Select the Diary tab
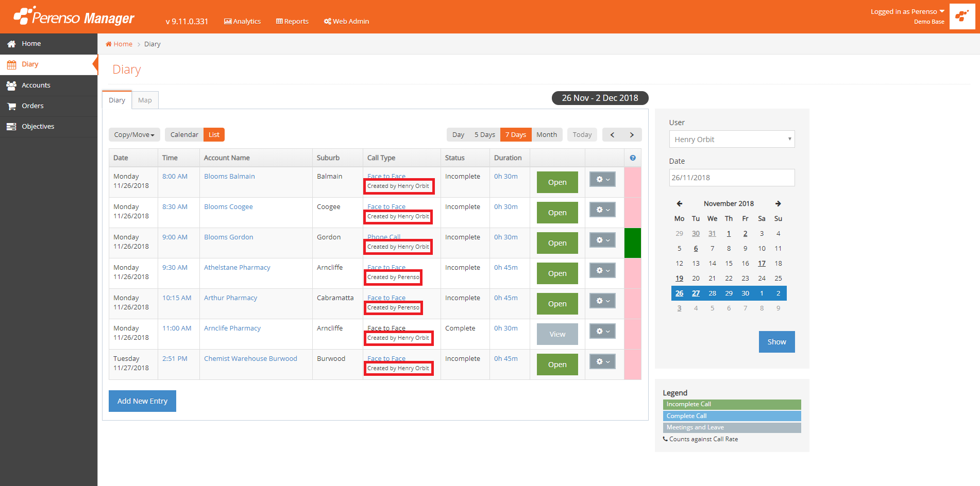This screenshot has height=486, width=980. (x=117, y=100)
